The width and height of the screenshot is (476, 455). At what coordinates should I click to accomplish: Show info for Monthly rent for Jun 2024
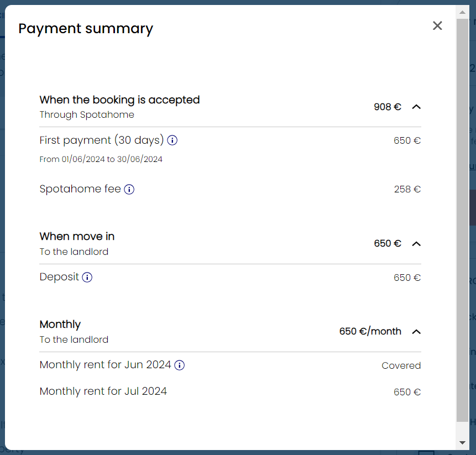(x=179, y=365)
